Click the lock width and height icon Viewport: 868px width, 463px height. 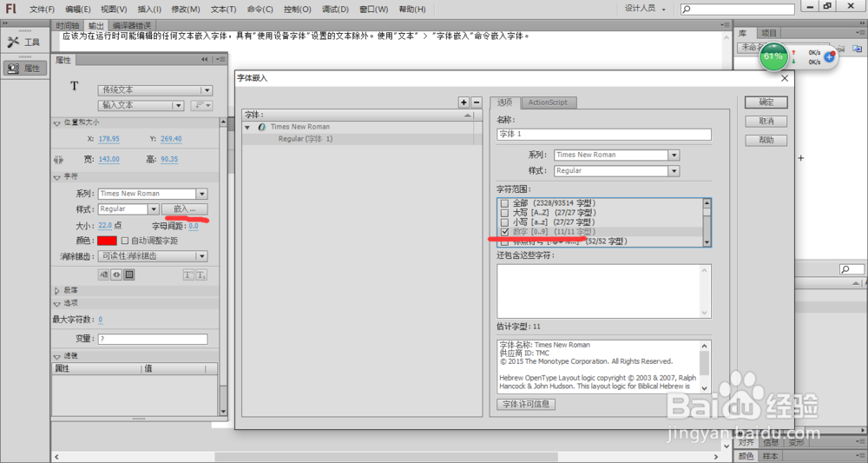[59, 160]
